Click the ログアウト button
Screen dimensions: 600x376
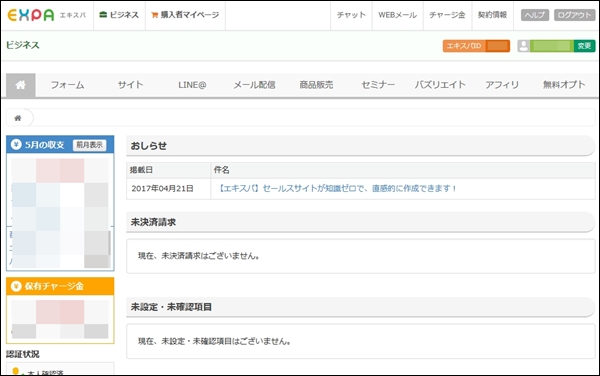click(x=574, y=15)
